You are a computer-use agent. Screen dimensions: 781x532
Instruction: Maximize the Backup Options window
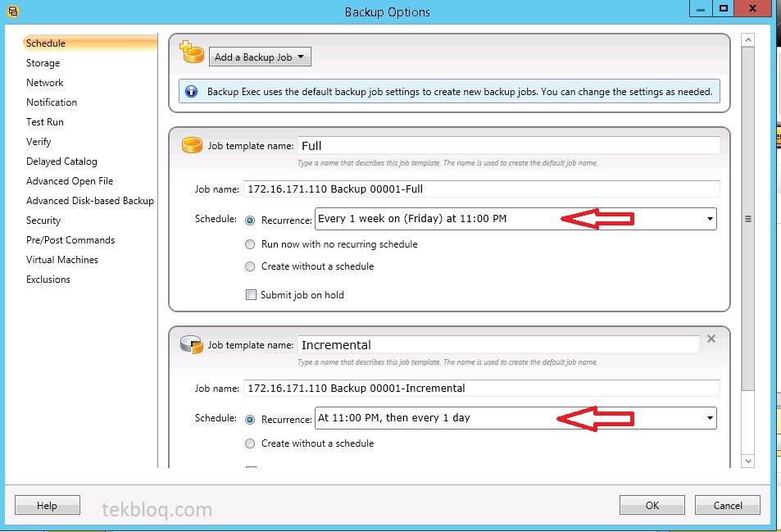click(x=723, y=8)
